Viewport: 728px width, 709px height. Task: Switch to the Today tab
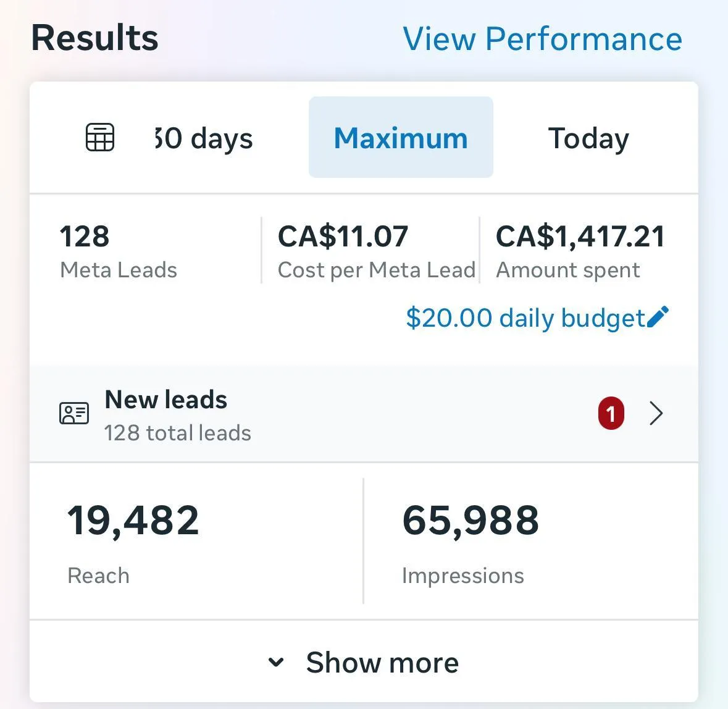coord(588,138)
